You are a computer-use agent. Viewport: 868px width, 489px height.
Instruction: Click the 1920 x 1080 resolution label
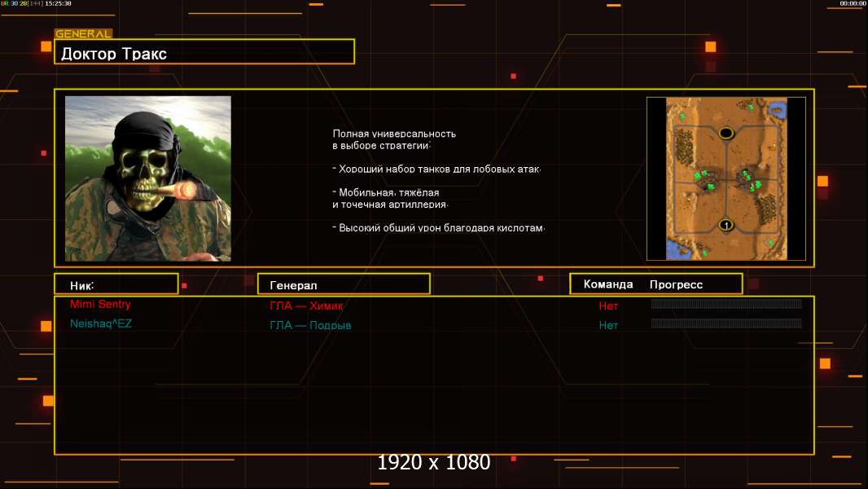click(x=433, y=462)
